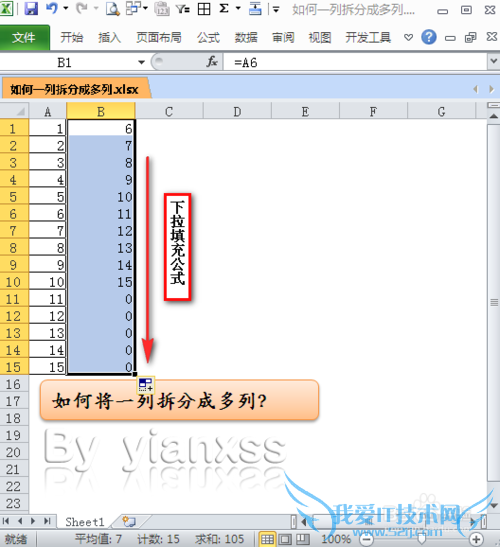Click the AutoSum sigma icon

[224, 8]
